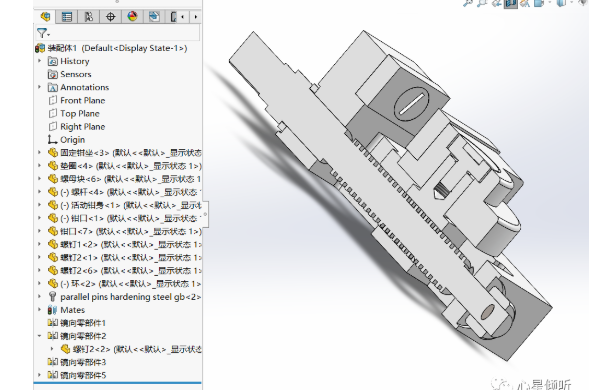Select the '垫圈<4>' component row text
Image resolution: width=613 pixels, height=390 pixels.
coord(131,166)
